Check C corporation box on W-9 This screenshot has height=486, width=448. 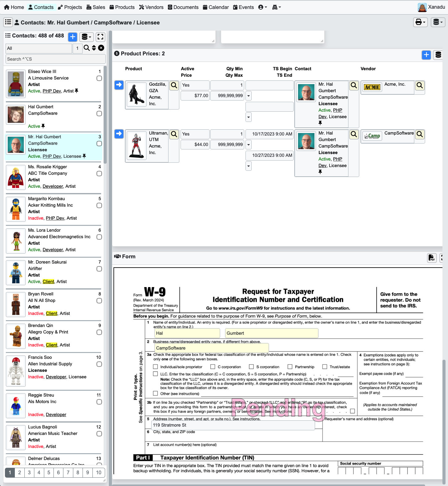tap(213, 367)
